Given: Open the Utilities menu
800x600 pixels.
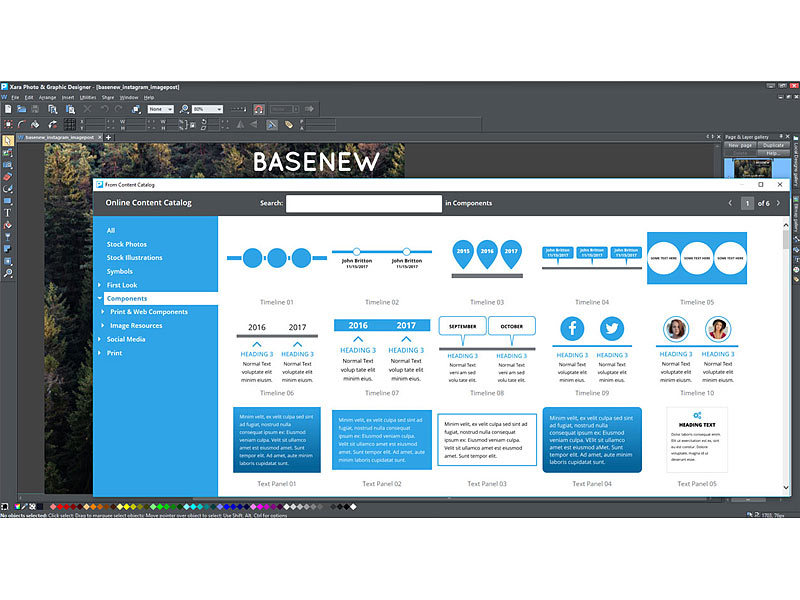Looking at the screenshot, I should coord(88,97).
